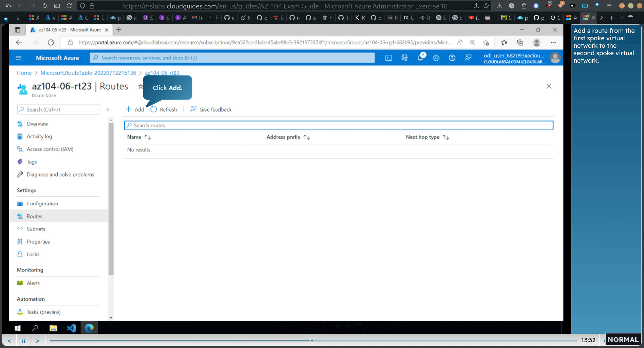This screenshot has height=348, width=644.
Task: Open Azure header Feedback icon
Action: (x=468, y=58)
